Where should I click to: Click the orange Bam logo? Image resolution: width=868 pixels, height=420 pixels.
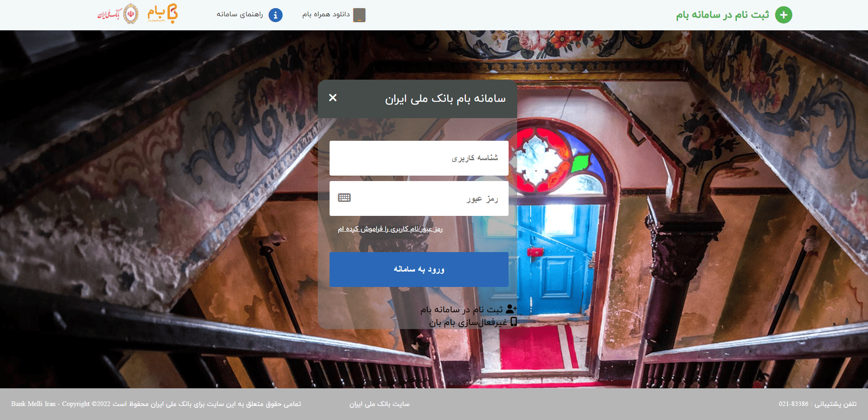click(x=163, y=14)
